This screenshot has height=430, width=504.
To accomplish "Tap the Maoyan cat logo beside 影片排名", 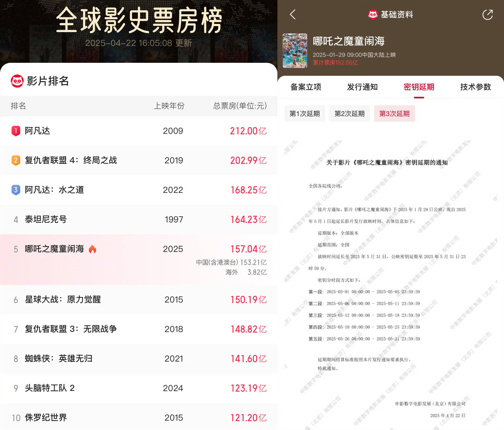I will (17, 81).
